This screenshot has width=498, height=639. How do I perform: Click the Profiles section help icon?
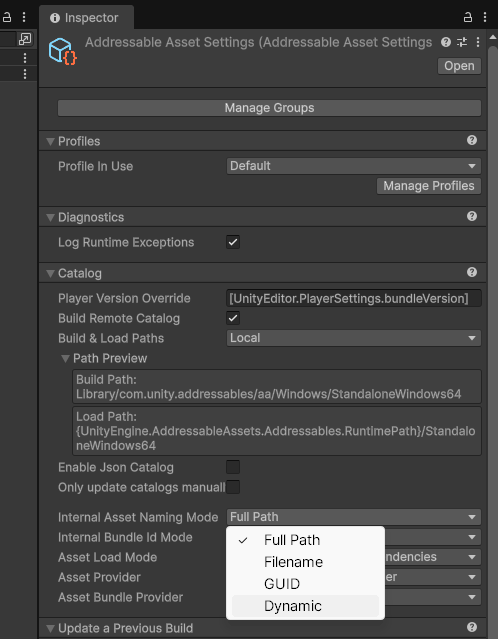472,140
